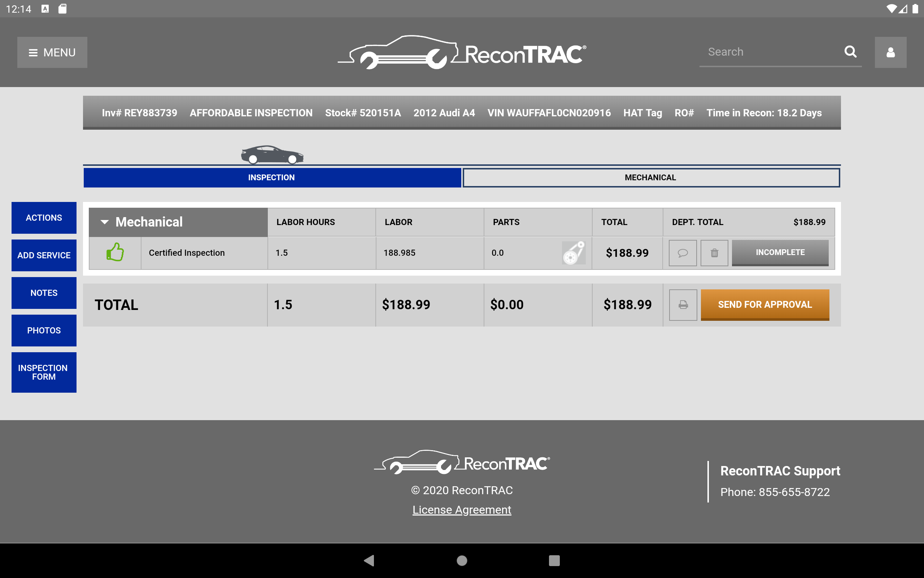The width and height of the screenshot is (924, 578).
Task: Click the printer icon in the total row
Action: (683, 305)
